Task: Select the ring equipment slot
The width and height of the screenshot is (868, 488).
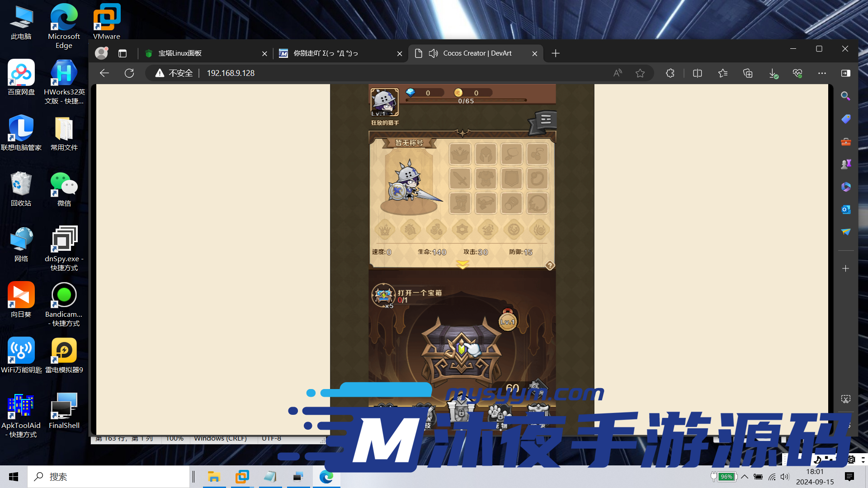Action: click(x=537, y=179)
